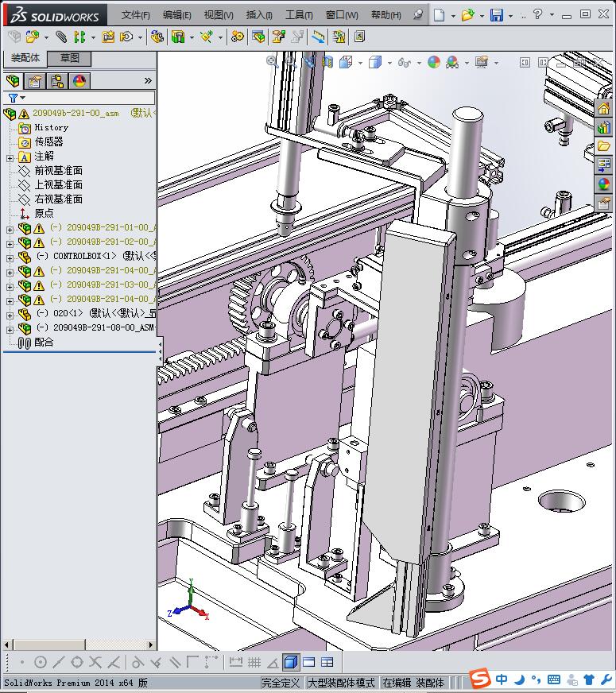Open the 视图(V) menu
This screenshot has height=693, width=616.
219,15
